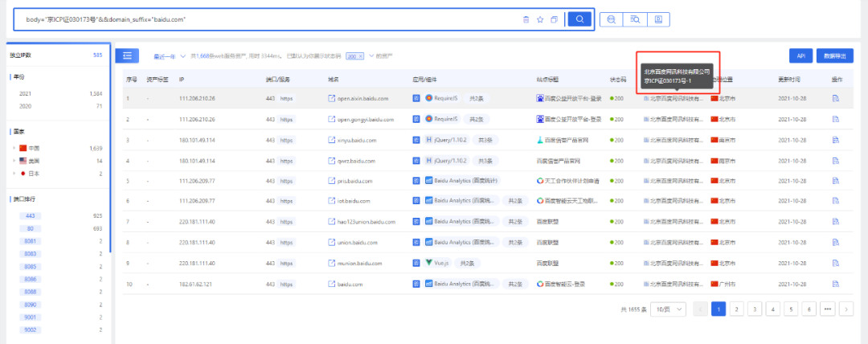Open domain open.gongyi.baidu.com
Screen dimensions: 868x344
[x=366, y=119]
